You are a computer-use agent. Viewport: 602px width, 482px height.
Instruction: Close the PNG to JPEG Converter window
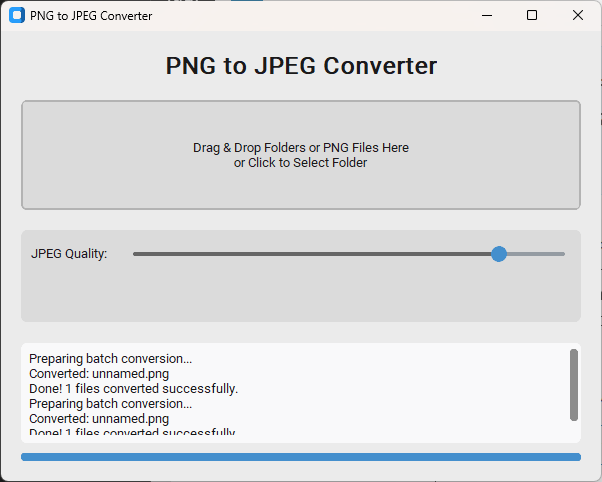577,15
